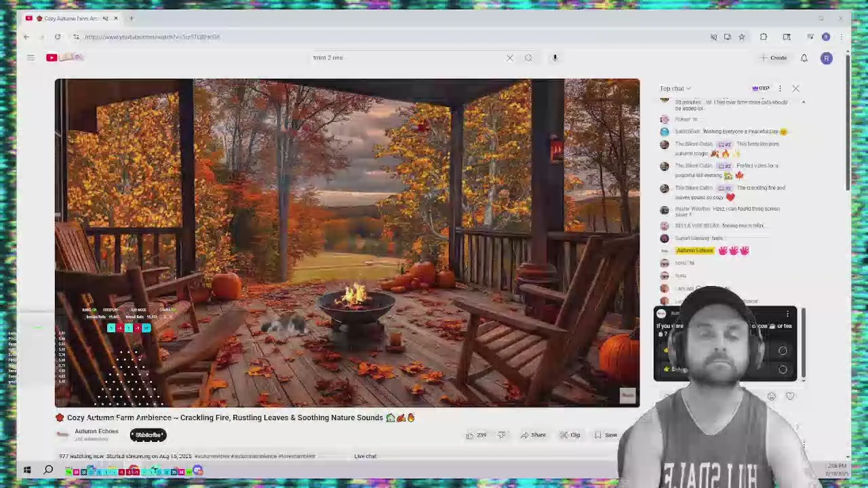Open the chat emoji picker
Viewport: 868px width, 488px height.
tap(772, 396)
